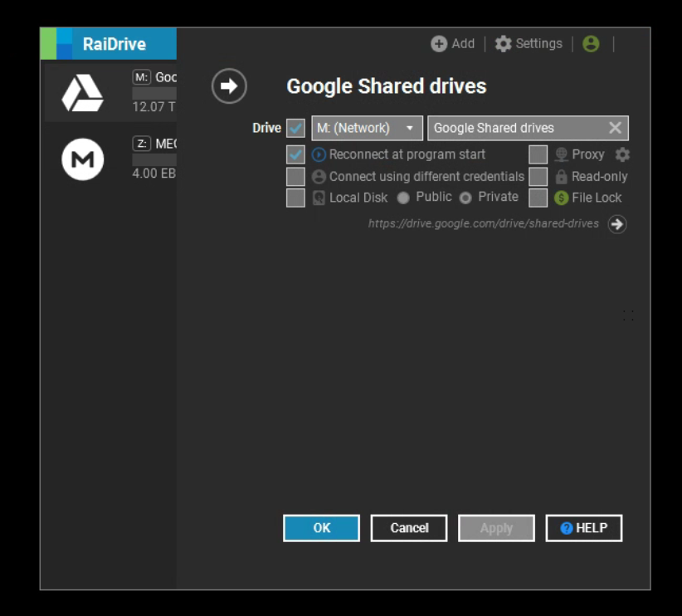Disable Reconnect at program start

click(295, 154)
